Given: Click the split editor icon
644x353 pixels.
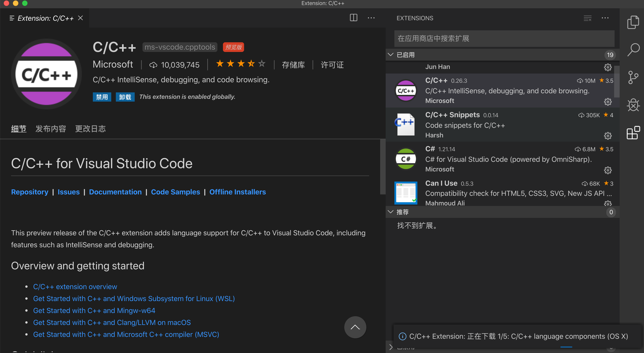Looking at the screenshot, I should [x=353, y=18].
